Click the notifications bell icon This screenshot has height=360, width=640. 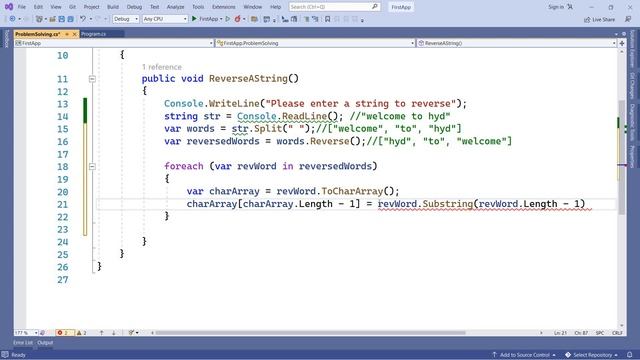tap(630, 355)
